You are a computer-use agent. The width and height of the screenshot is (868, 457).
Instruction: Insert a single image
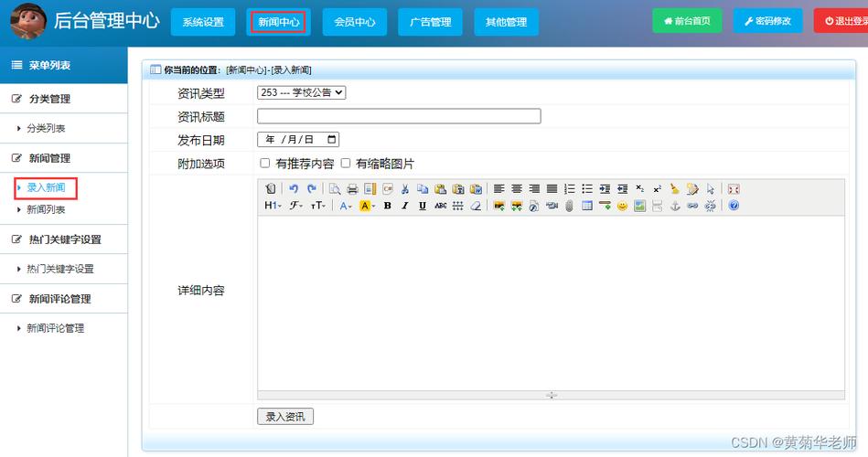click(x=498, y=206)
